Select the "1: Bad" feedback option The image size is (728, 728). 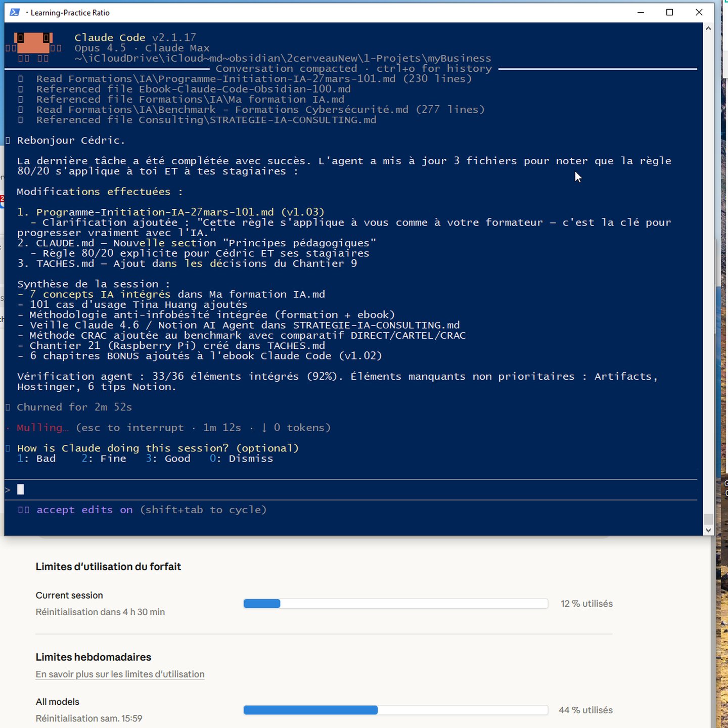click(x=36, y=459)
